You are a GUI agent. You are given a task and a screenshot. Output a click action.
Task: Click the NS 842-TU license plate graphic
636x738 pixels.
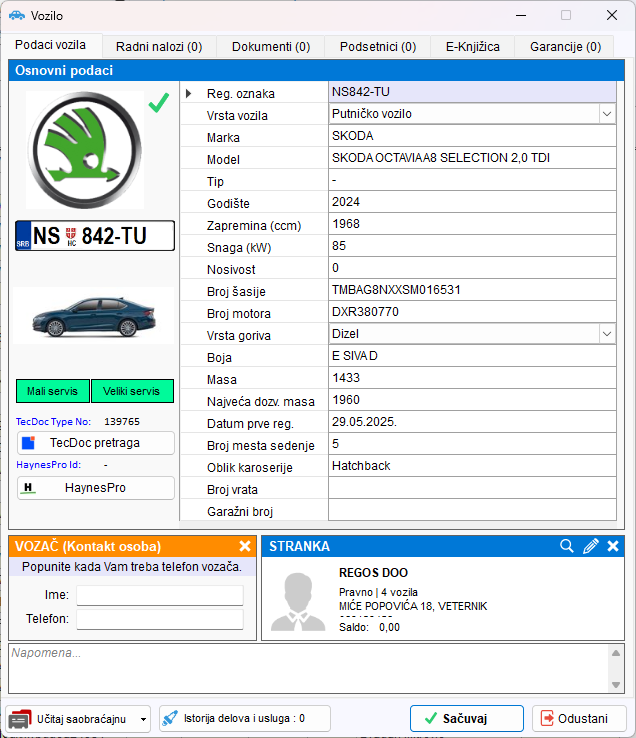coord(95,236)
